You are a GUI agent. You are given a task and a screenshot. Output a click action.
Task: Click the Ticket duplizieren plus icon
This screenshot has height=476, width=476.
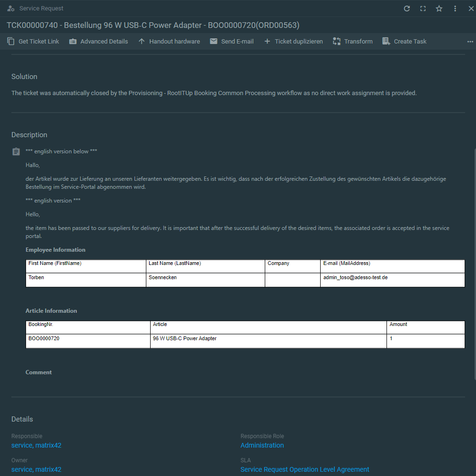pos(267,41)
